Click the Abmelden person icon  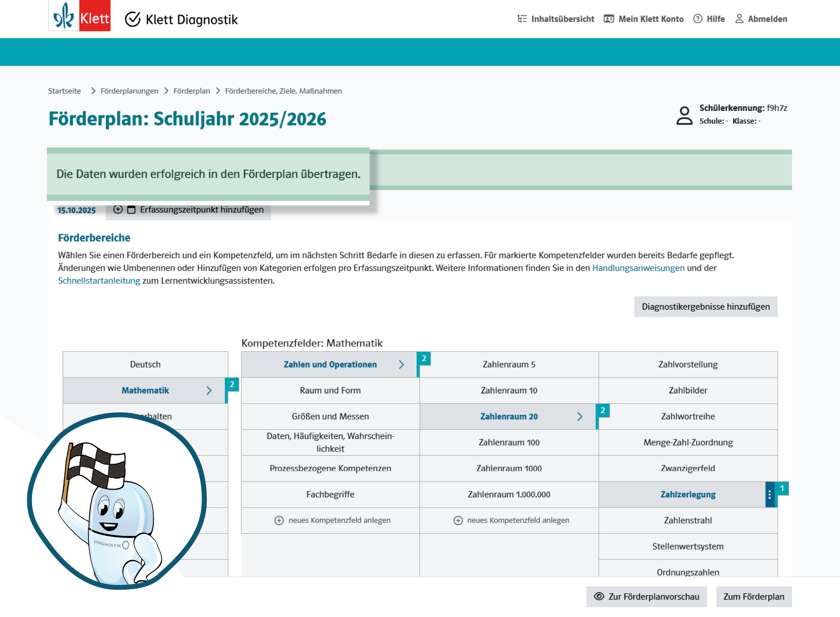coord(739,19)
